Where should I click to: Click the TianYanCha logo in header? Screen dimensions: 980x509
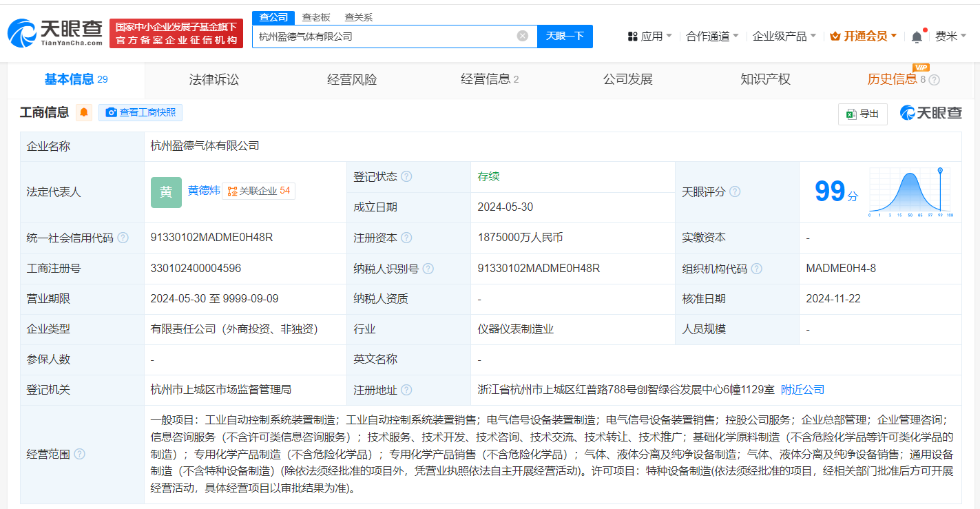(55, 32)
